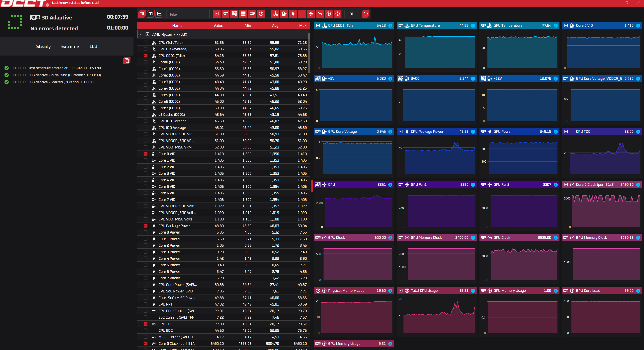Toggle the storage hardware filter icon
Viewport: 644px width, 350px height.
[x=243, y=14]
